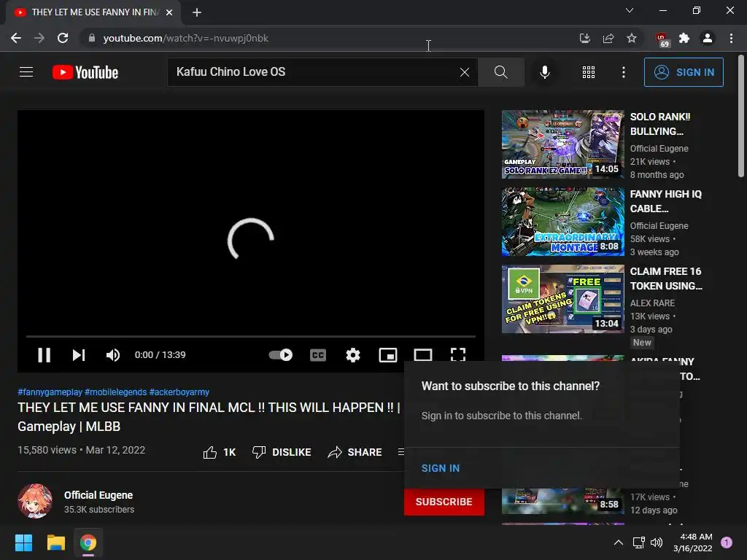This screenshot has height=560, width=747.
Task: Open YouTube settings three-dot menu
Action: 624,72
